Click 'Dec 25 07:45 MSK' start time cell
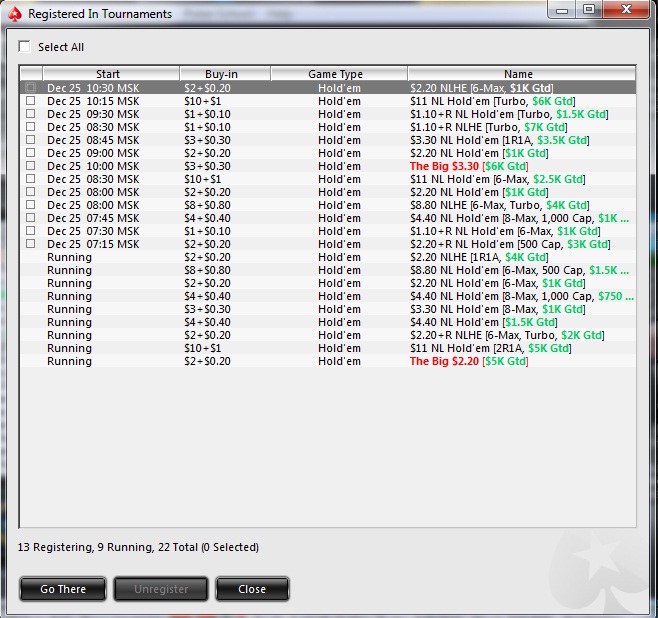 tap(93, 218)
